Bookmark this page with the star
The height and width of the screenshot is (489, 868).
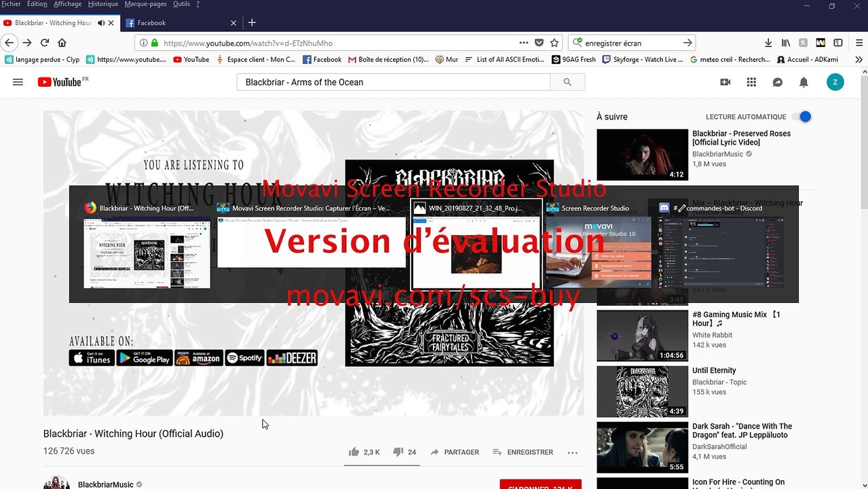coord(554,43)
